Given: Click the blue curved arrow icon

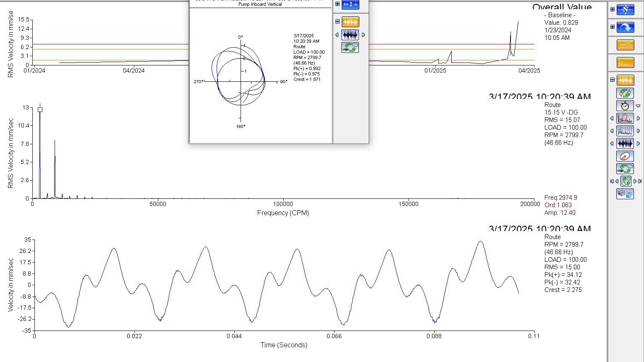Looking at the screenshot, I should 625,27.
